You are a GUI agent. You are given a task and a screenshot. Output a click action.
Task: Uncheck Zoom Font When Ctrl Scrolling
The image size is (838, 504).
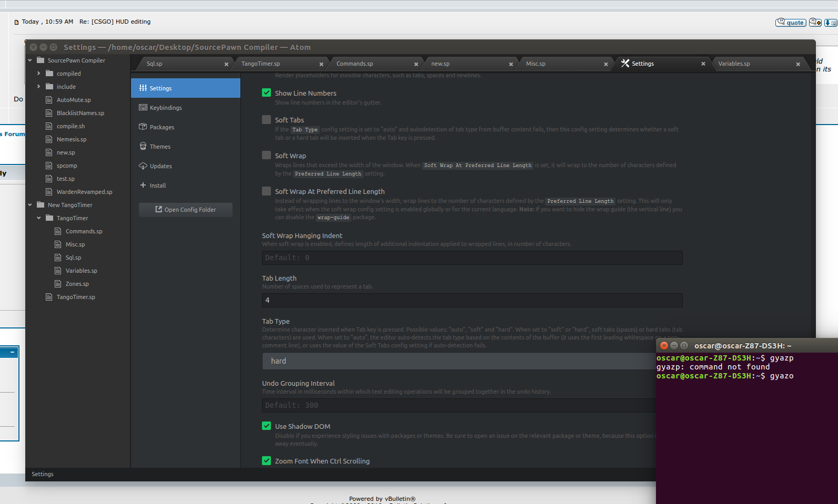(x=267, y=460)
